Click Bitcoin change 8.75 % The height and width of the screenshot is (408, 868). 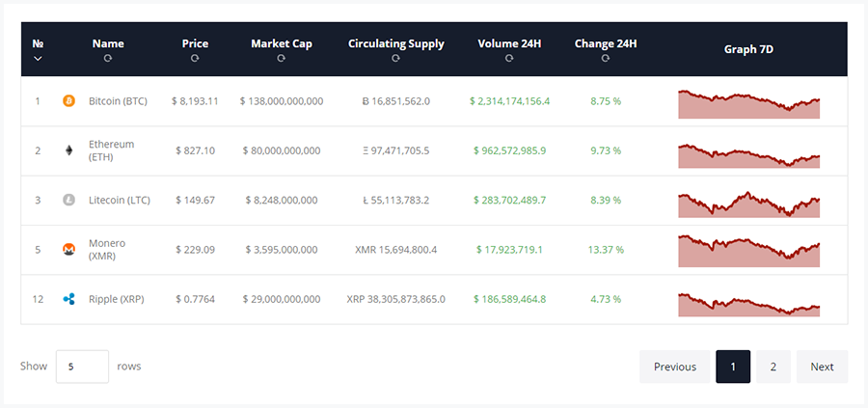click(x=606, y=101)
